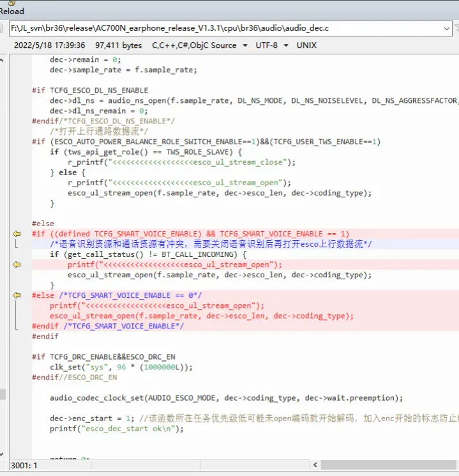Click the '#endif//ESCO_DRC_EN' line

coord(74,378)
